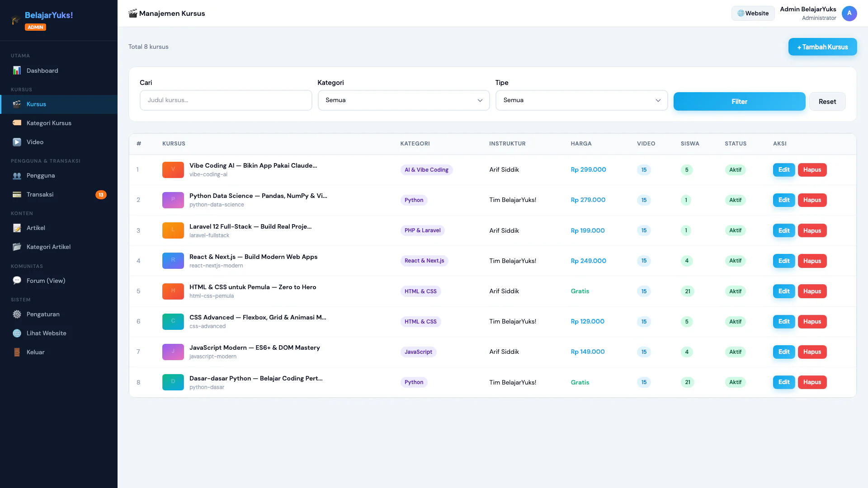Click the Artikel notepad icon

17,228
